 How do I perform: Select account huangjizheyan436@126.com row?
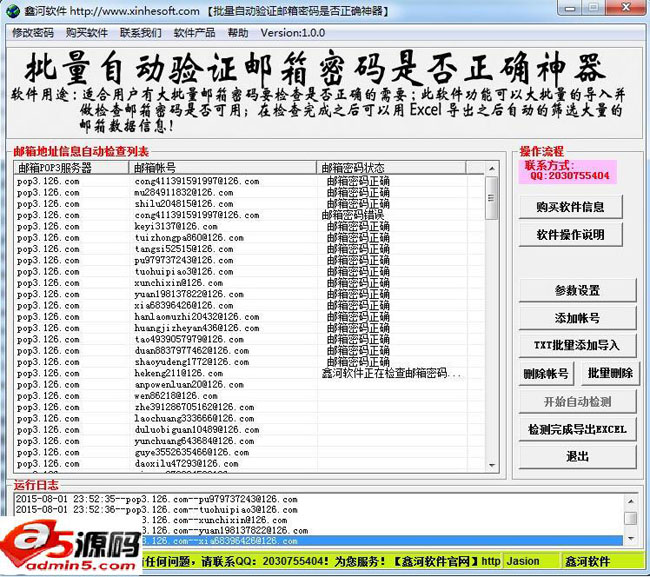point(249,328)
